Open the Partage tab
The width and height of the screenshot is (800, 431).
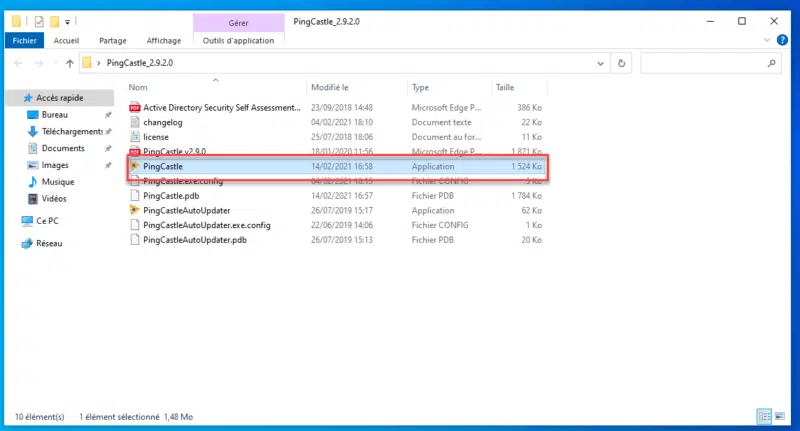pyautogui.click(x=113, y=40)
